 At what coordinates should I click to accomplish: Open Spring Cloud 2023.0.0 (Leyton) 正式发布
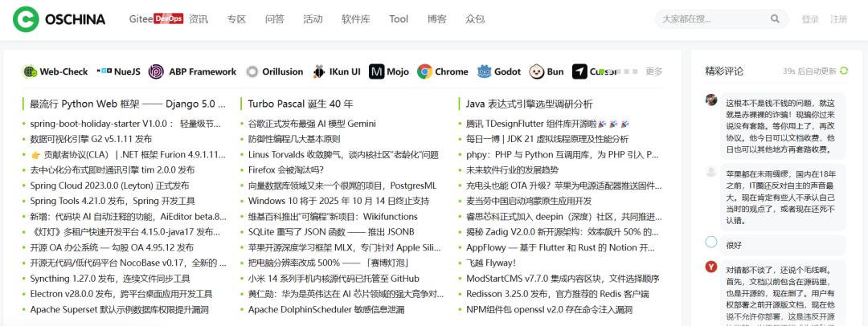click(x=109, y=185)
